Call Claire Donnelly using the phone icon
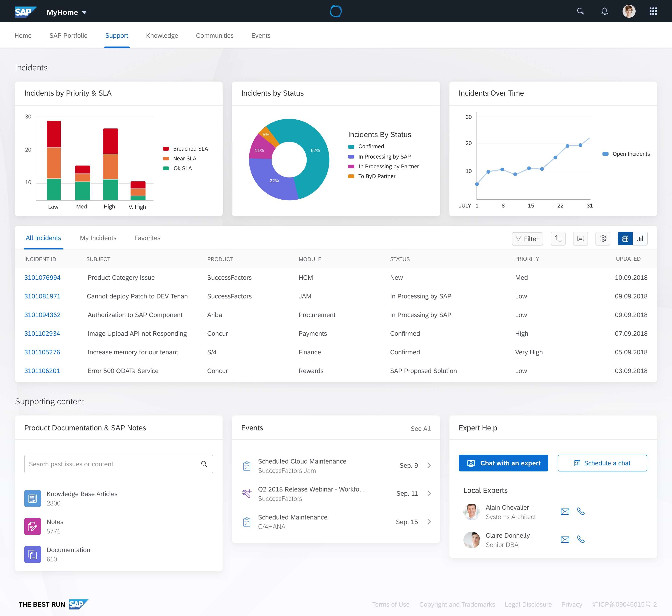The width and height of the screenshot is (672, 616). (x=581, y=539)
